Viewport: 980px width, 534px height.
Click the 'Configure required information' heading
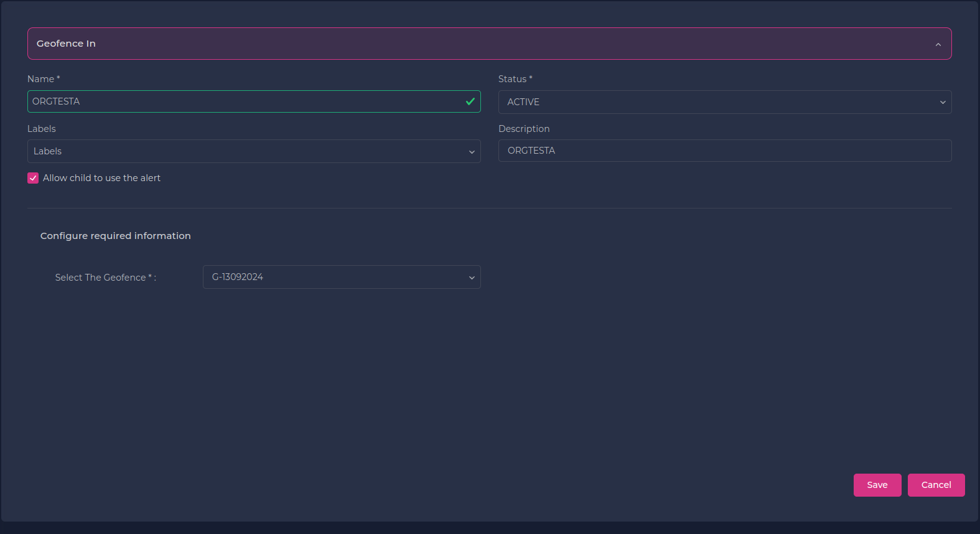coord(116,236)
